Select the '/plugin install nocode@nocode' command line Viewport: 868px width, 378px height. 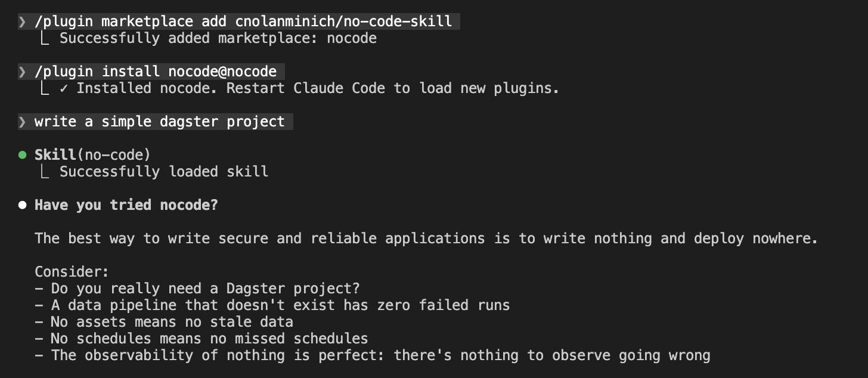tap(155, 72)
